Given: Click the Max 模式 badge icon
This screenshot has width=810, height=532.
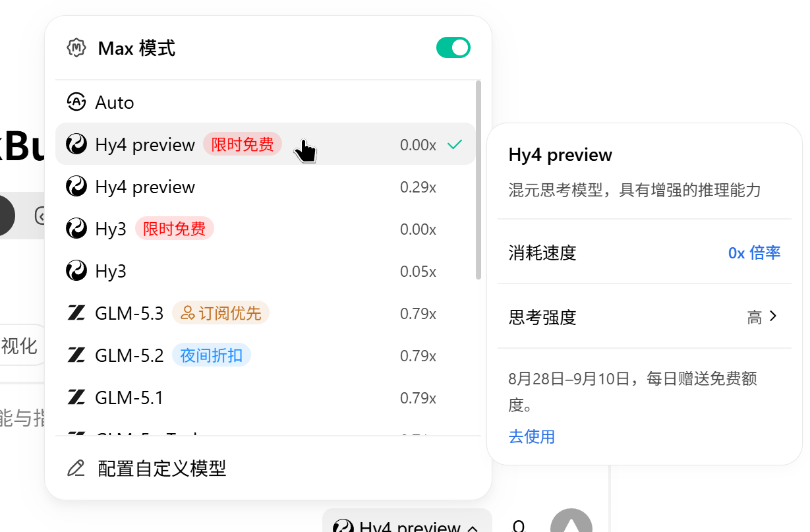Looking at the screenshot, I should pos(77,47).
